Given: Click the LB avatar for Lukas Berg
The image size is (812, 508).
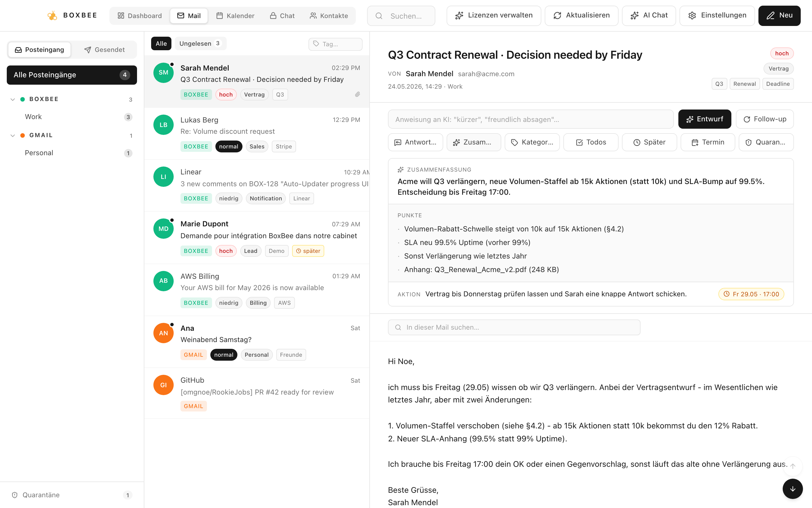Looking at the screenshot, I should (x=164, y=125).
